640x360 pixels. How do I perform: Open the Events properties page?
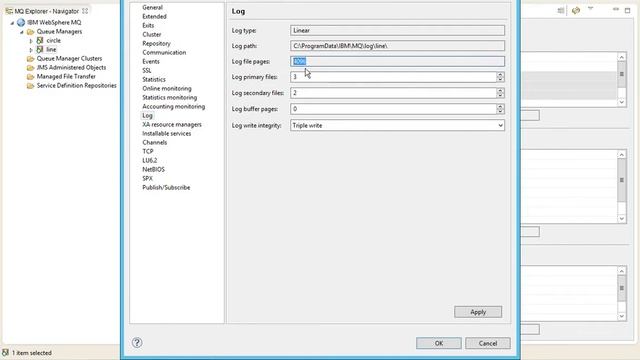[x=151, y=61]
